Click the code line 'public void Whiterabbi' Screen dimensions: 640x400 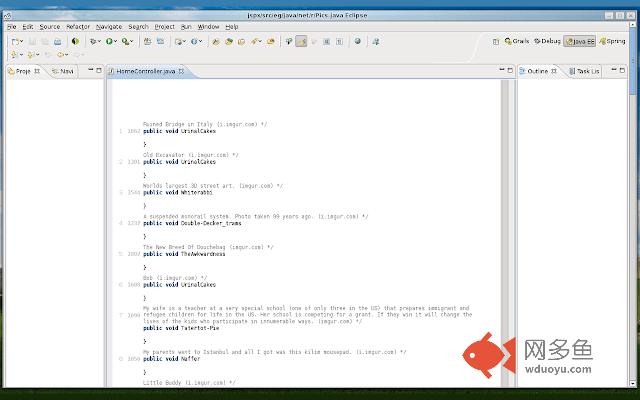pyautogui.click(x=178, y=193)
